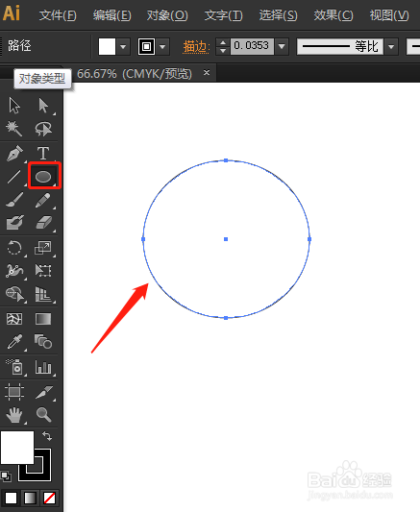Image resolution: width=420 pixels, height=512 pixels.
Task: Select the Selection tool (black arrow)
Action: pyautogui.click(x=14, y=106)
